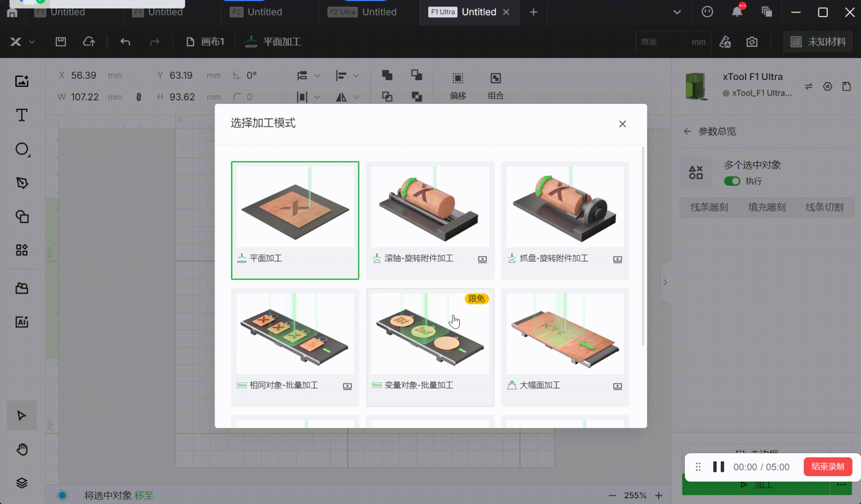Edit the height value 93.62

[182, 97]
